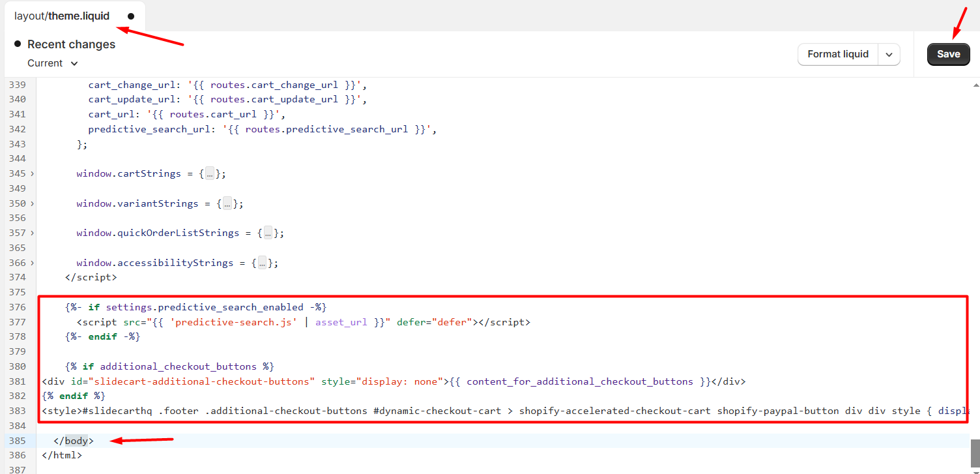Click line number 383 in gutter
Screen dimensions: 980x474
18,411
